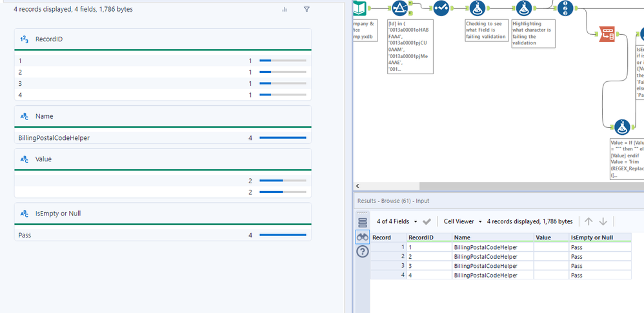Image resolution: width=644 pixels, height=313 pixels.
Task: Select Formula tool above 'Checking to see' annotation
Action: 478,8
